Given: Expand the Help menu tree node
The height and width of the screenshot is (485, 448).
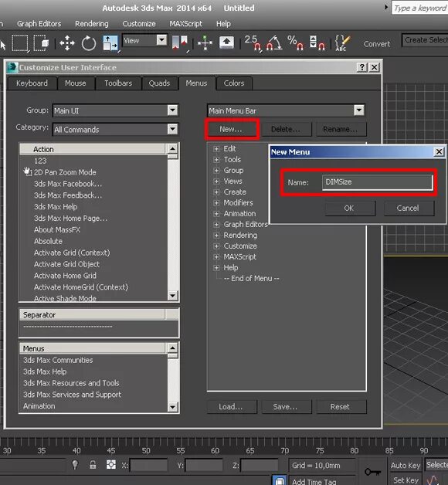Looking at the screenshot, I should pos(216,268).
